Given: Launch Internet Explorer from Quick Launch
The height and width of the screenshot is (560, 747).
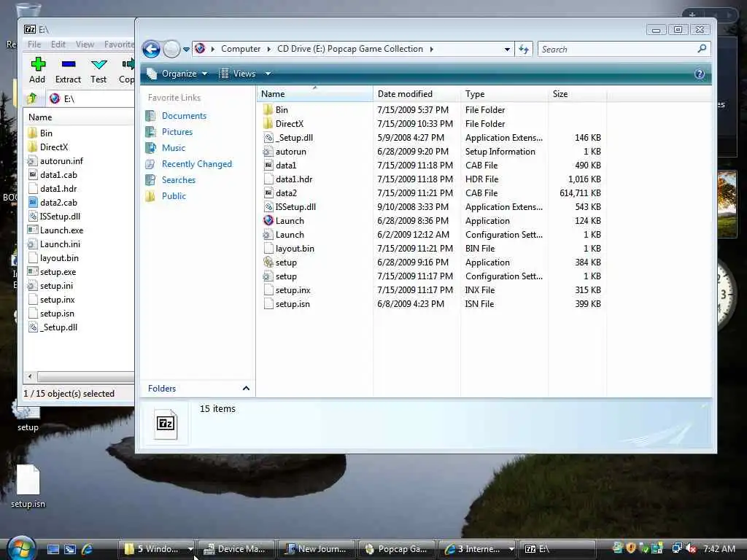Looking at the screenshot, I should point(87,549).
